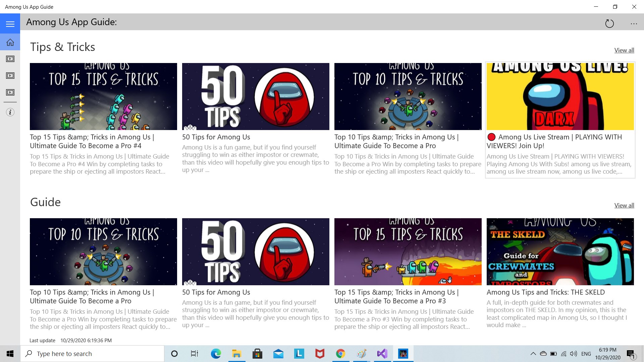Click the 'Type here to search' taskbar field
Viewport: 644px width, 362px height.
(x=92, y=354)
